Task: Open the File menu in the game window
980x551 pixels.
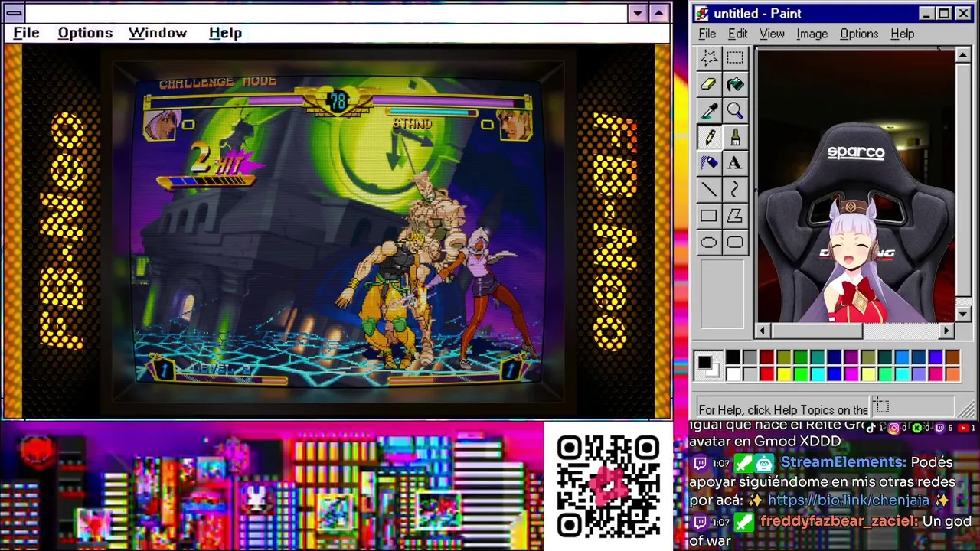Action: [26, 33]
